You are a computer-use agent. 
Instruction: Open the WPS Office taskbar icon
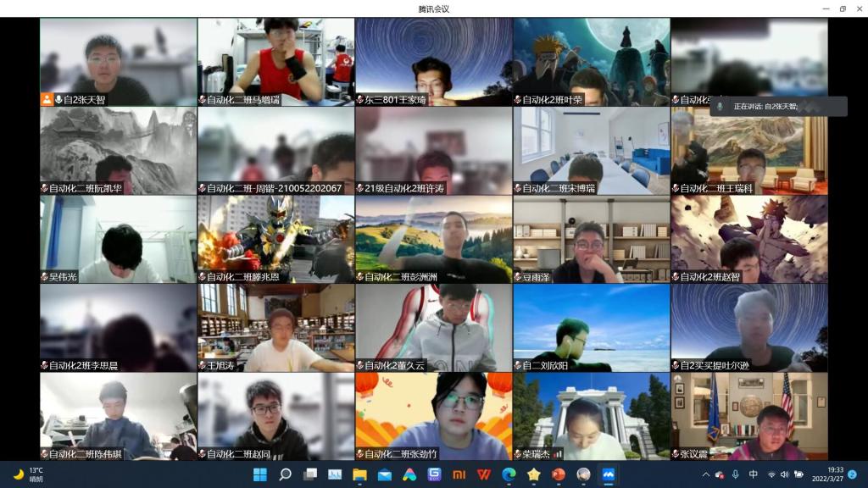[x=484, y=474]
